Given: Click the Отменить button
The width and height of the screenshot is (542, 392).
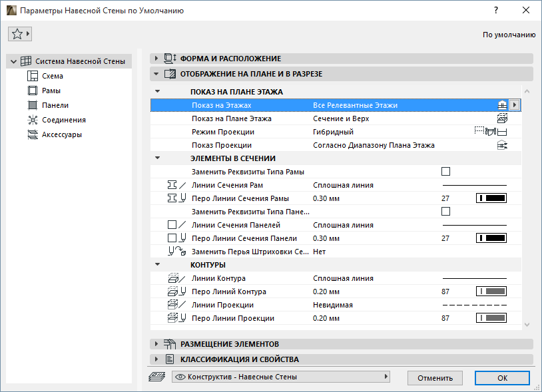Looking at the screenshot, I should click(435, 378).
